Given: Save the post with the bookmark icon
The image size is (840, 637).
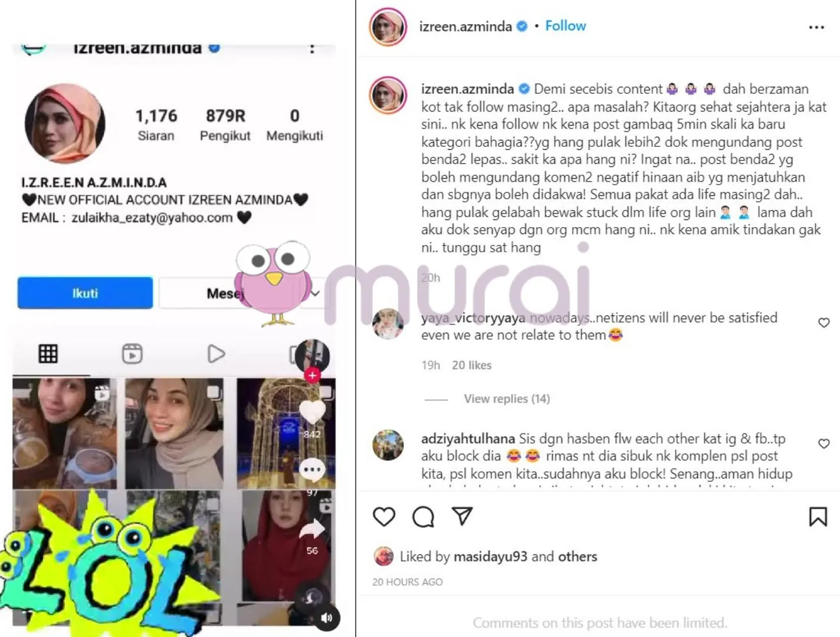Looking at the screenshot, I should point(818,517).
